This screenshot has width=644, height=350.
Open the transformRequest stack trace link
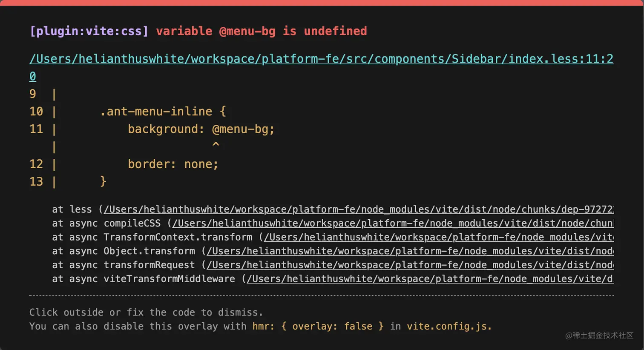click(x=410, y=265)
